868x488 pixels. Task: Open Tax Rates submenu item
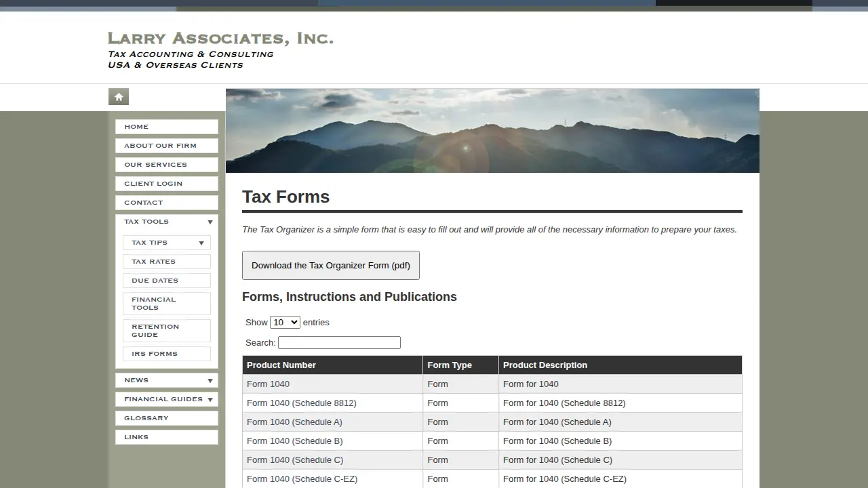pyautogui.click(x=167, y=262)
